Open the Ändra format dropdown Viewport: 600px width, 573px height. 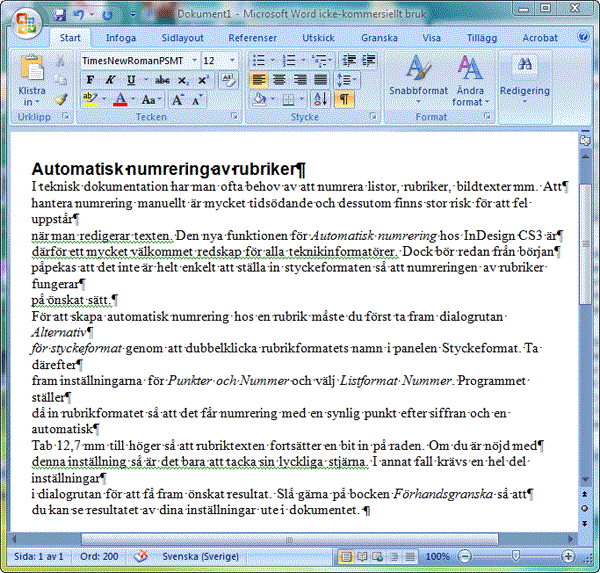point(467,80)
